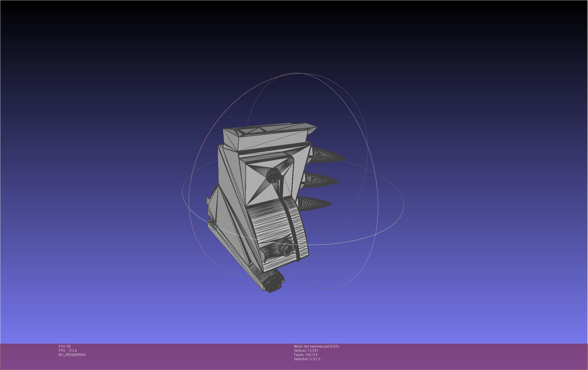The width and height of the screenshot is (588, 370).
Task: Click the 'Faces: 145,114' info line
Action: coord(306,355)
